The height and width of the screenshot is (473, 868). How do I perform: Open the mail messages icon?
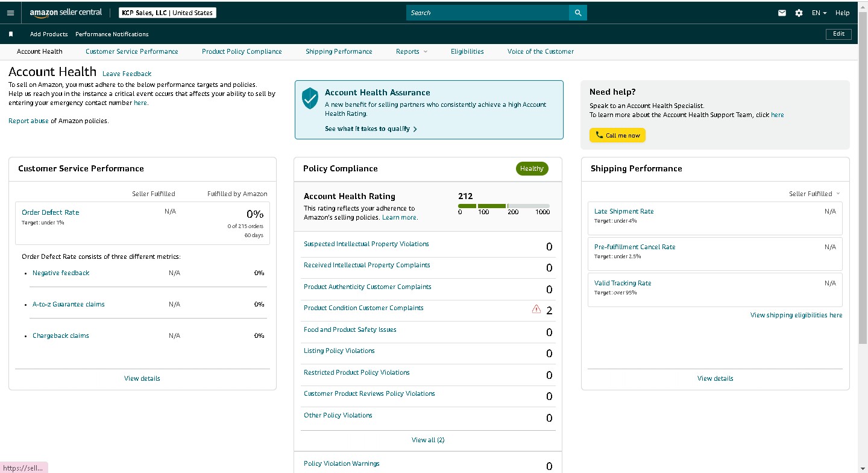point(782,13)
